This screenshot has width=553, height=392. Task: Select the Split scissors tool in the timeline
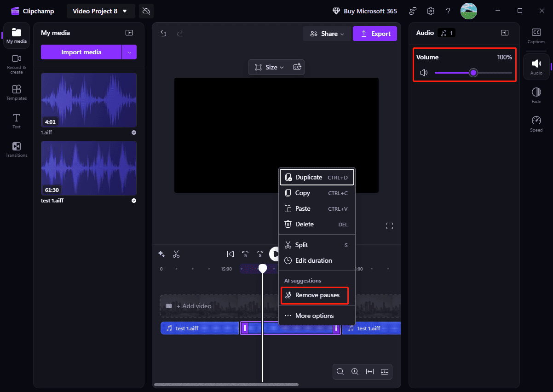coord(176,254)
